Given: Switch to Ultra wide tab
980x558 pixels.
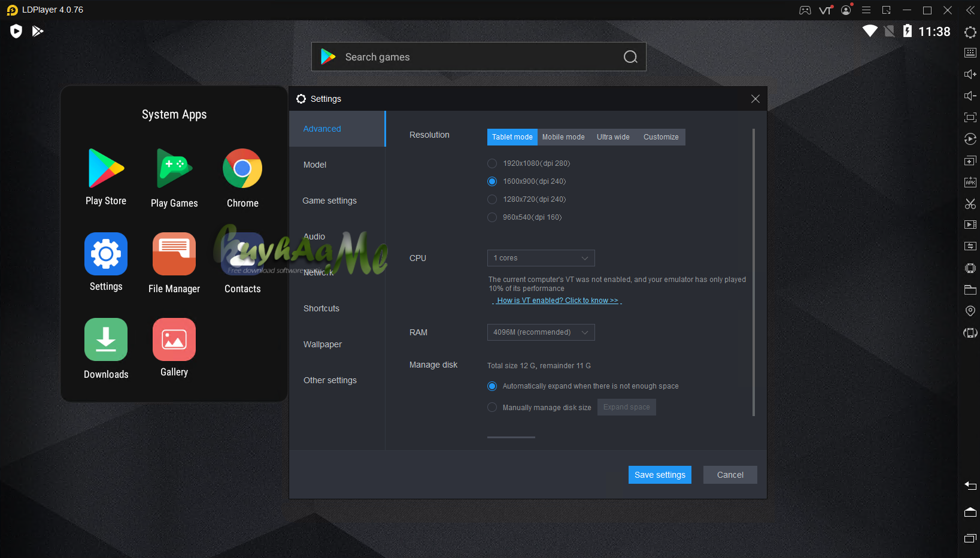Looking at the screenshot, I should click(x=613, y=137).
